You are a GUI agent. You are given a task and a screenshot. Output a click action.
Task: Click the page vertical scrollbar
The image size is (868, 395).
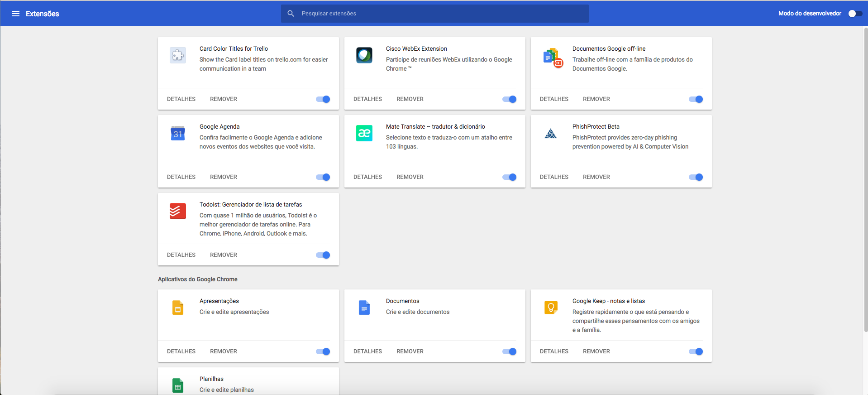[x=866, y=180]
